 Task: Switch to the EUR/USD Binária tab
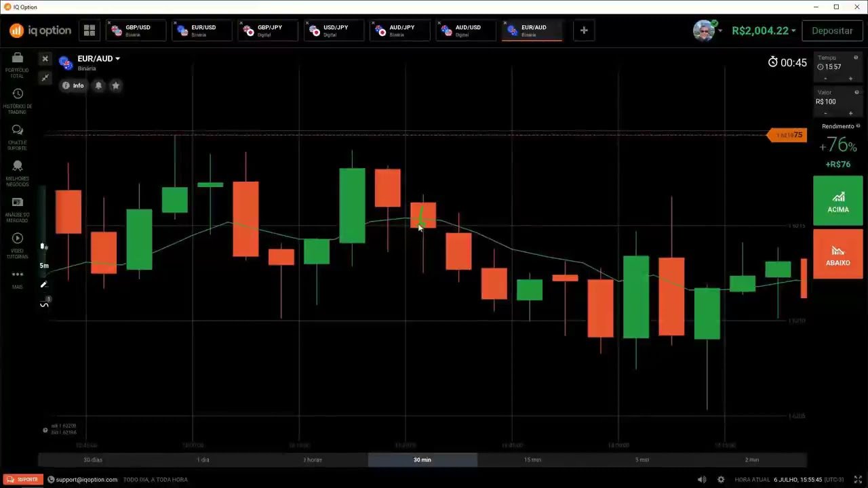click(x=202, y=30)
